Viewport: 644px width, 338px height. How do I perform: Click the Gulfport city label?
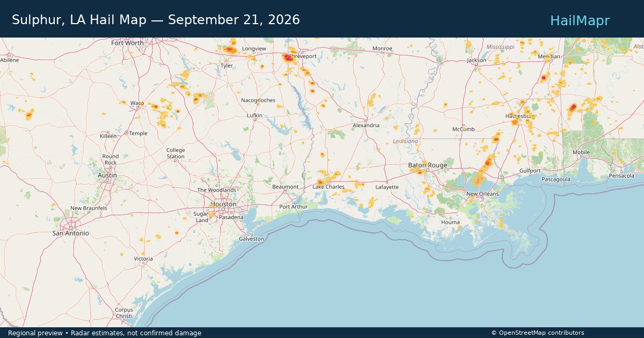click(x=530, y=171)
